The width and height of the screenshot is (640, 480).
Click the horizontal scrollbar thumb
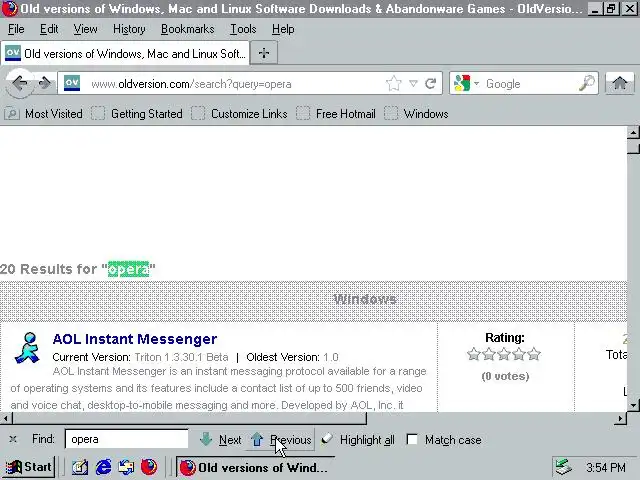(x=189, y=418)
